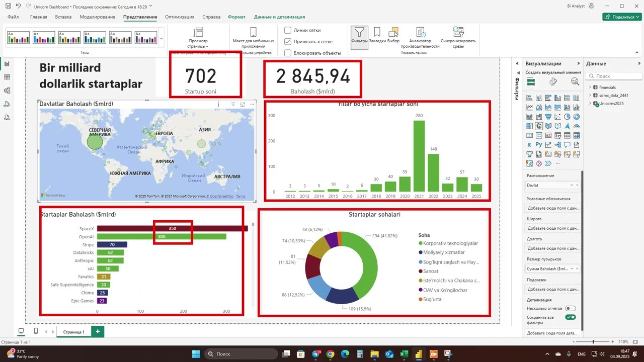Click the OpenStreetMap link on map

[220, 197]
